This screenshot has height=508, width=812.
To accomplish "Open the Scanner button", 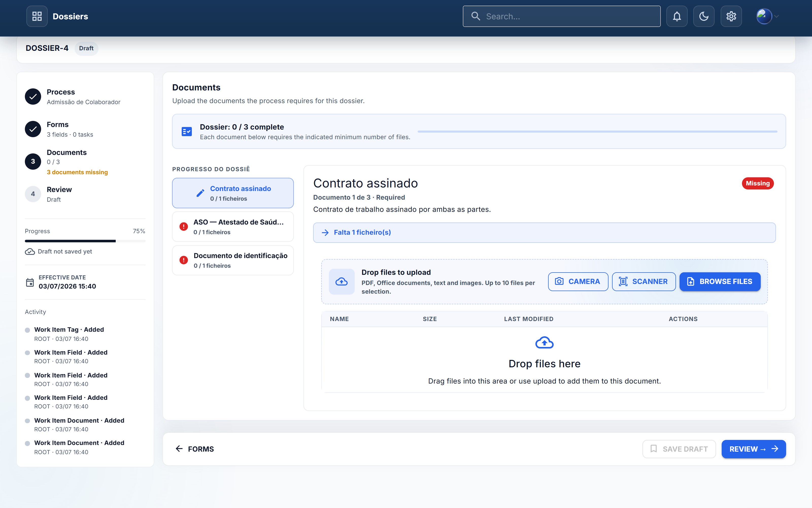I will tap(644, 281).
